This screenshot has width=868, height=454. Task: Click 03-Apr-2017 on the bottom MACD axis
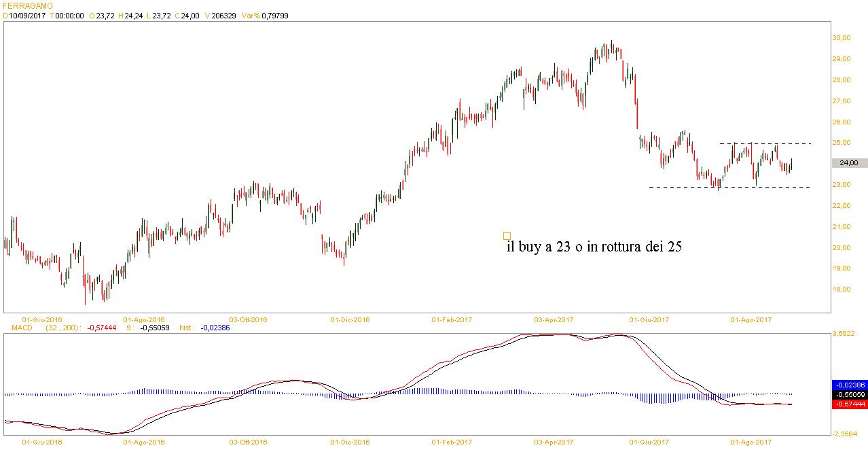tap(554, 442)
